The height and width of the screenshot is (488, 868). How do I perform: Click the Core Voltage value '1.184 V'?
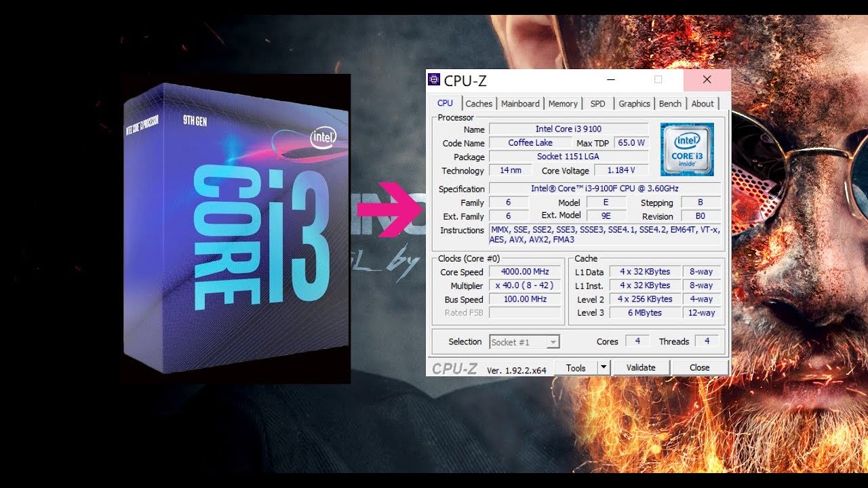621,170
